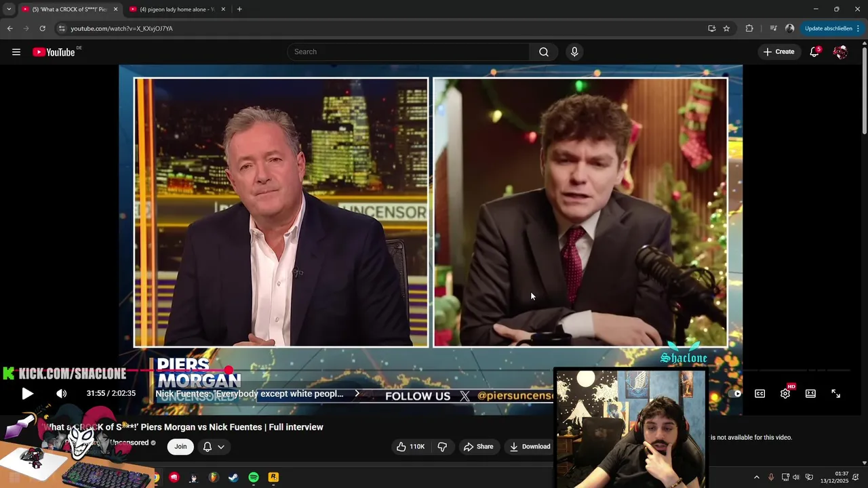The width and height of the screenshot is (868, 488).
Task: Open a new browser tab
Action: click(239, 9)
